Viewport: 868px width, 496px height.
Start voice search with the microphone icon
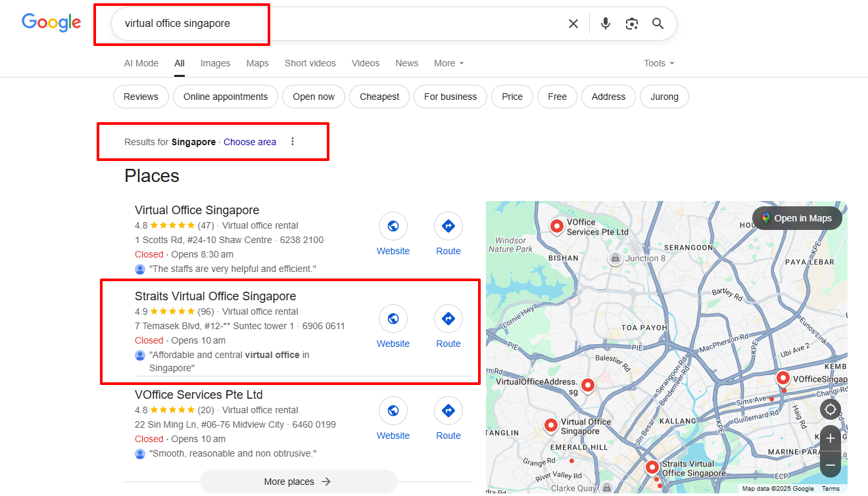point(606,24)
